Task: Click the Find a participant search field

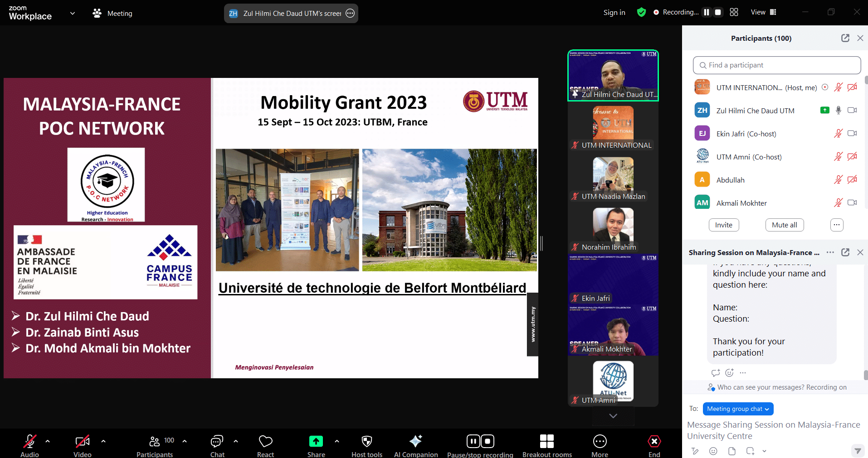Action: pyautogui.click(x=777, y=65)
